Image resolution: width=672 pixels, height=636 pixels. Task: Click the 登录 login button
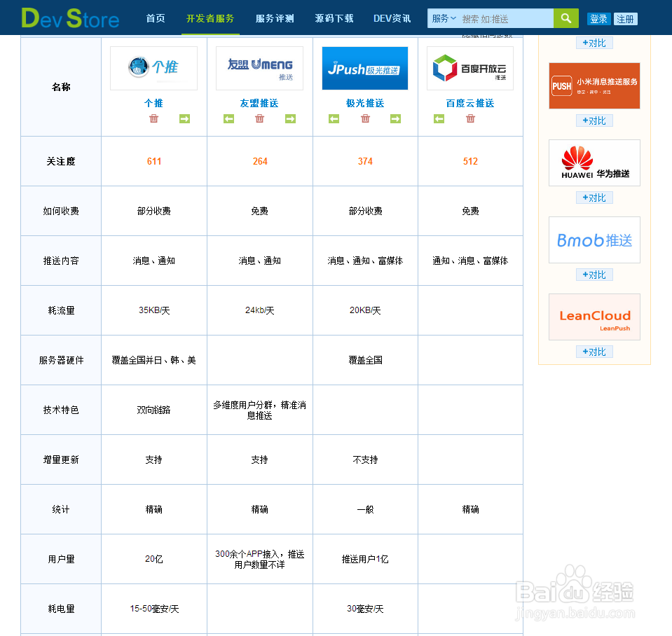[598, 18]
